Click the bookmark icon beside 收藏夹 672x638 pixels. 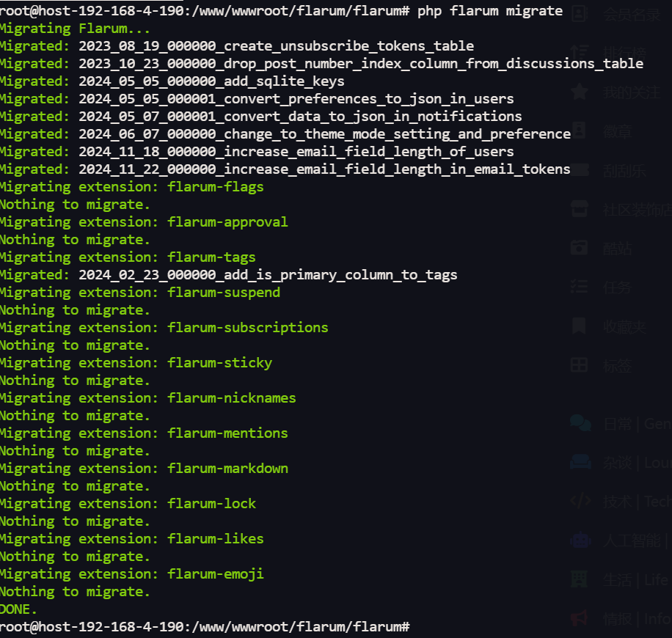tap(579, 326)
